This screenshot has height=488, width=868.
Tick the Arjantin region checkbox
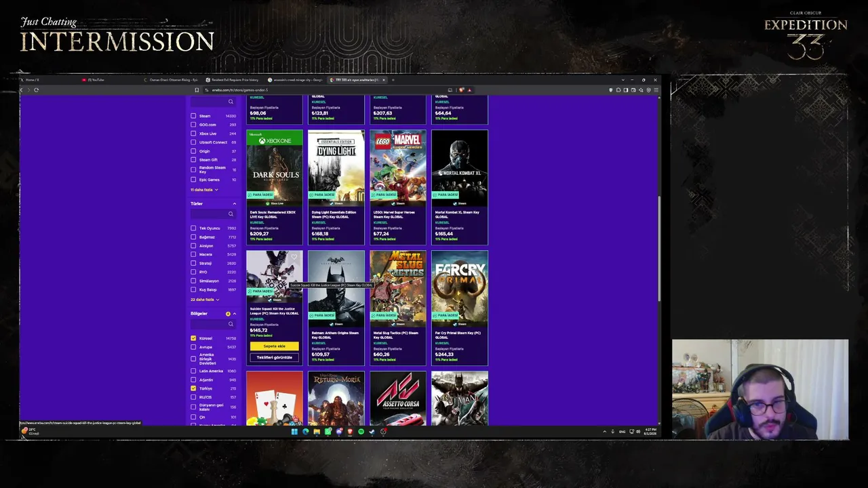coord(193,380)
